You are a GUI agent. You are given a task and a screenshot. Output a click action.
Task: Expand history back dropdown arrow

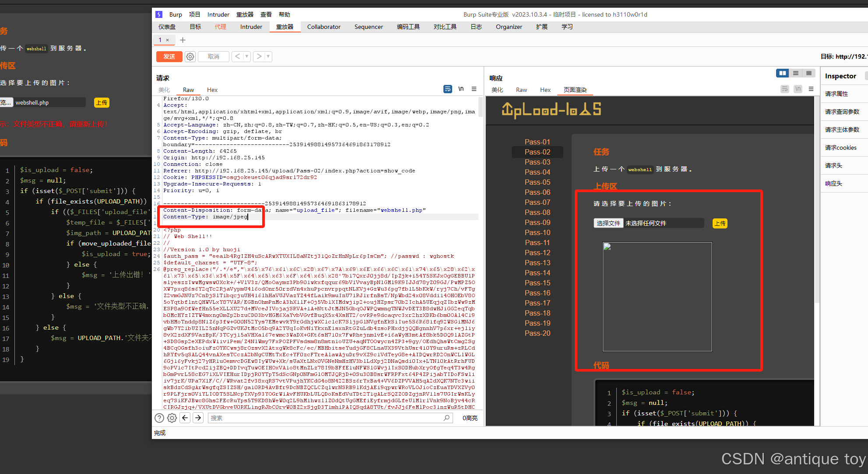(x=247, y=56)
